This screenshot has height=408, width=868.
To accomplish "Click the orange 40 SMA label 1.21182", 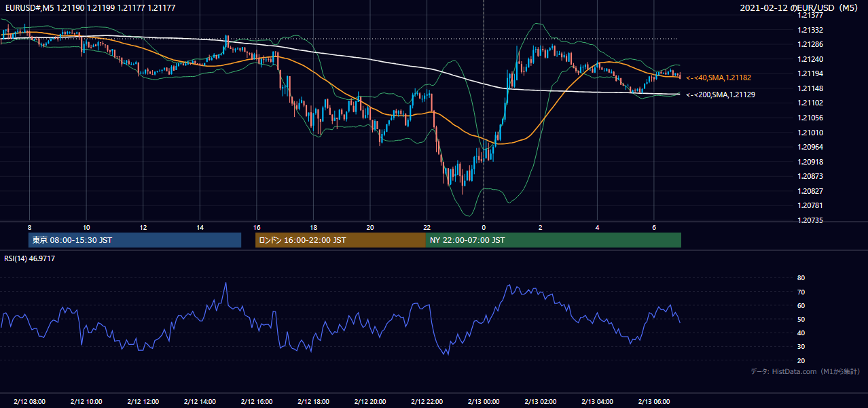I will pos(718,78).
